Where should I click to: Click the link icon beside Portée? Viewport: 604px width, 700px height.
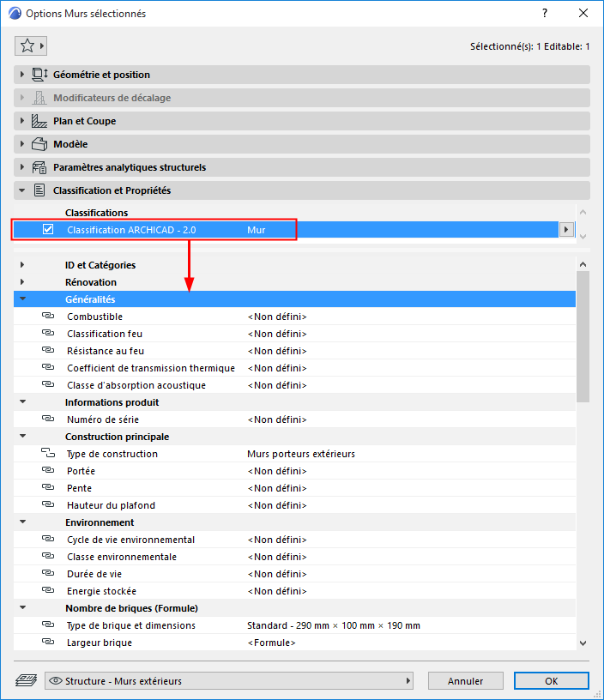(48, 471)
